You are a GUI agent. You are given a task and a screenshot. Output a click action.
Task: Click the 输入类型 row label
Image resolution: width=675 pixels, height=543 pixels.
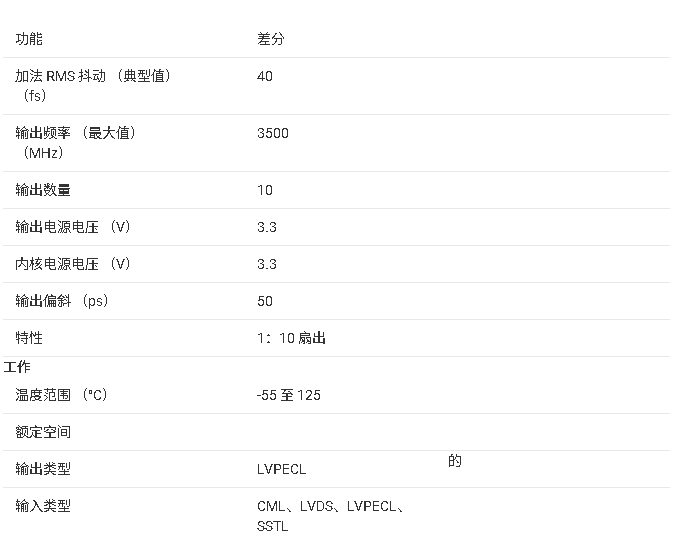(43, 506)
